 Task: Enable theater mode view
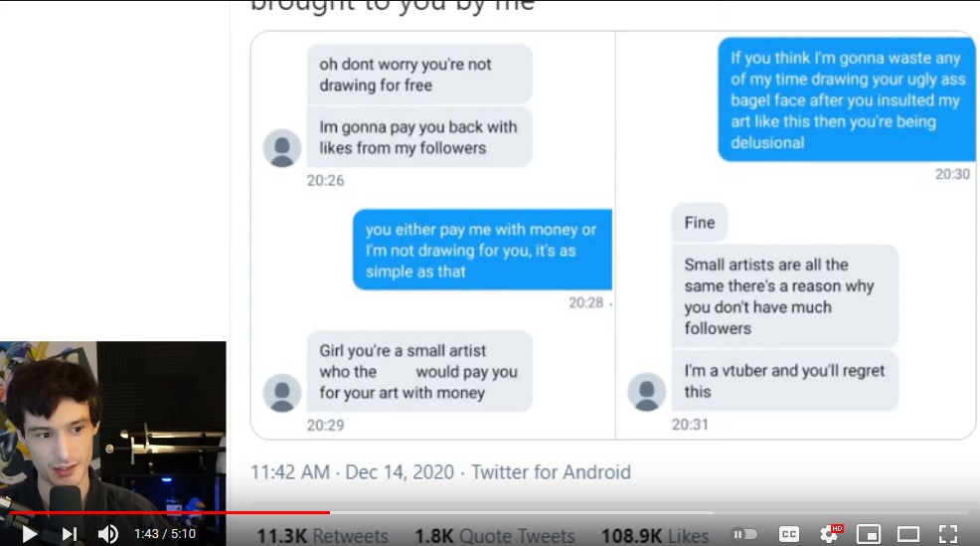pyautogui.click(x=908, y=534)
